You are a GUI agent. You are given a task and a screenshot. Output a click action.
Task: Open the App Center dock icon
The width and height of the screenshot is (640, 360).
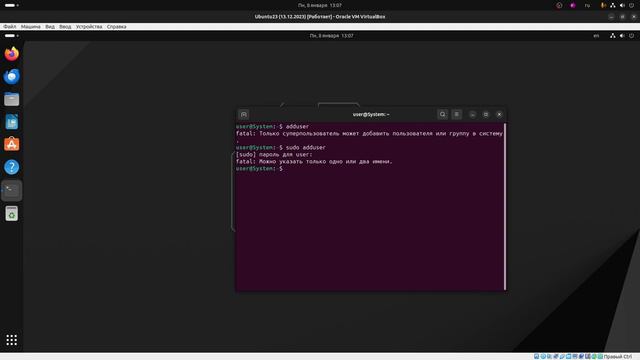11,144
